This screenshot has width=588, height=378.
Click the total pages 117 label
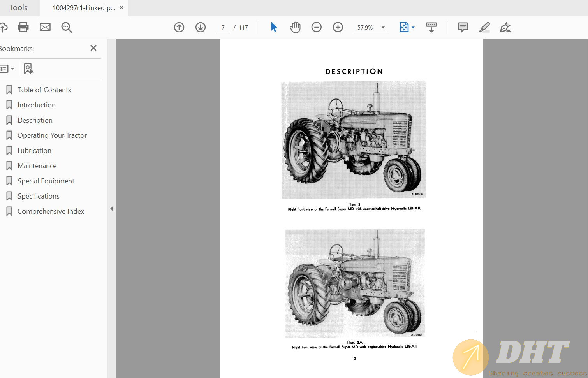point(243,28)
